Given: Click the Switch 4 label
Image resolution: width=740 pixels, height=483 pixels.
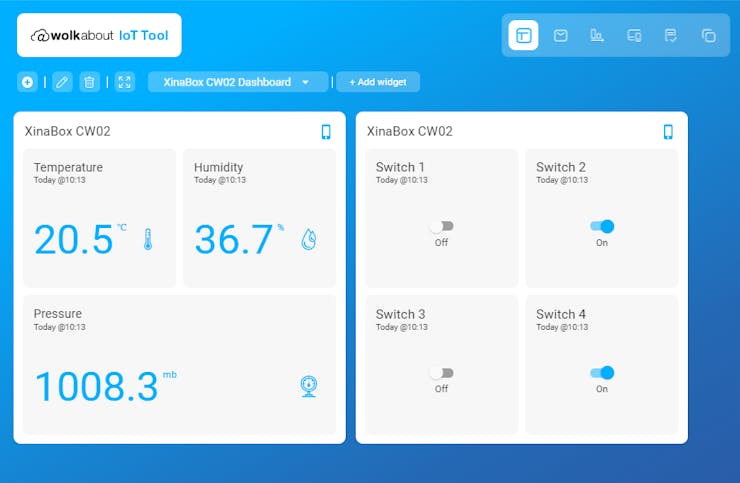Looking at the screenshot, I should click(x=561, y=314).
